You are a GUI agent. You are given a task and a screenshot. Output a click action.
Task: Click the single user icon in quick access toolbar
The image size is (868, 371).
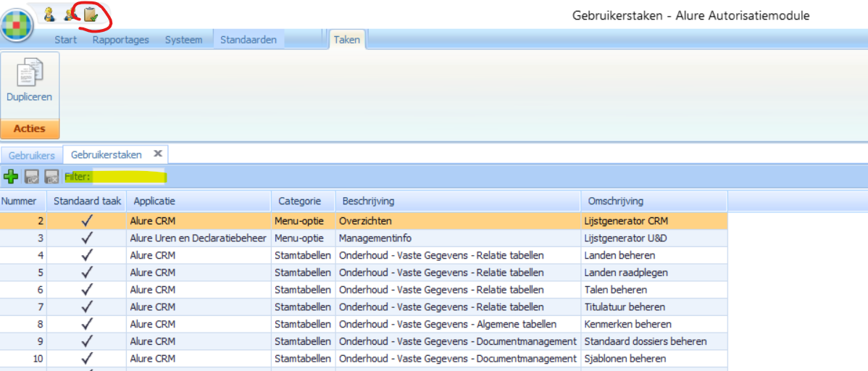[49, 14]
